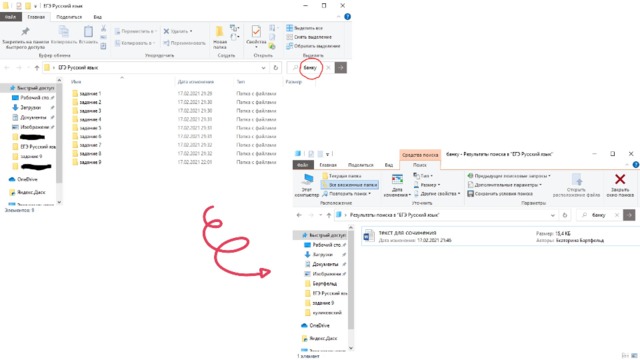Open the Размер refine dropdown
Viewport: 640px width, 360px height.
tap(427, 185)
